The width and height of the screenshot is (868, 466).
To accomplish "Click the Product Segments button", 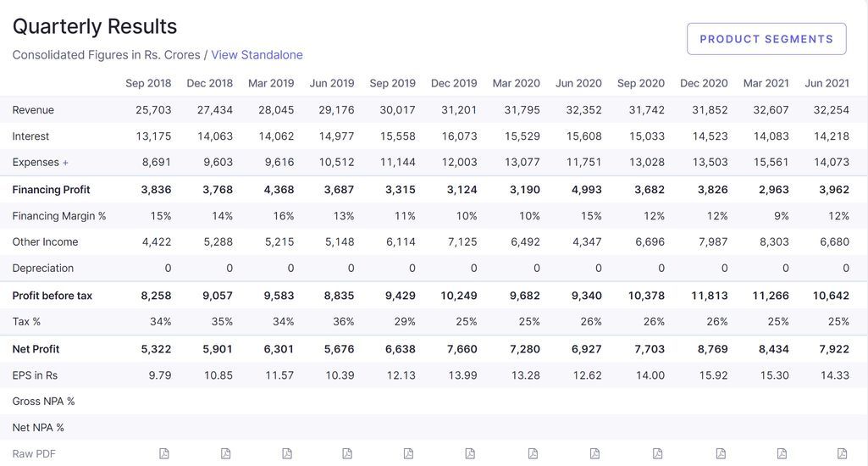I will [766, 39].
